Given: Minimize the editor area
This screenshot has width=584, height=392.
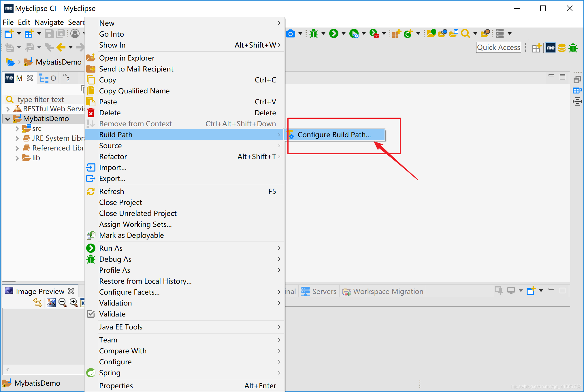Looking at the screenshot, I should pos(551,76).
